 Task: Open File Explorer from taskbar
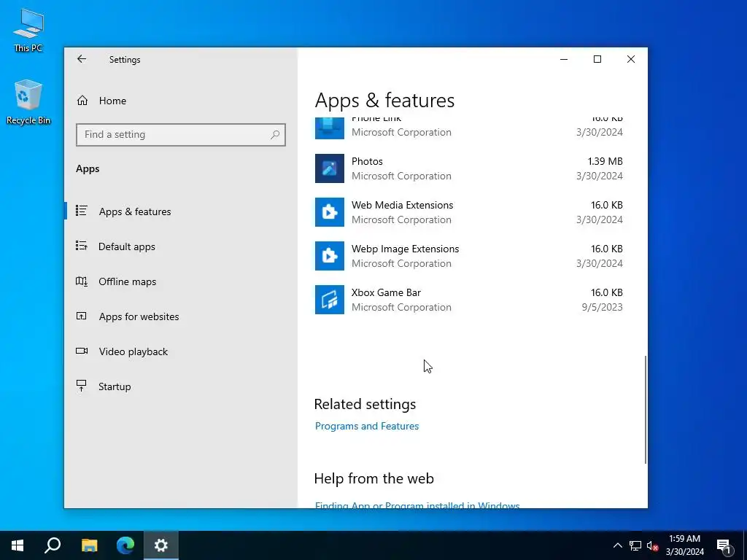pos(89,545)
